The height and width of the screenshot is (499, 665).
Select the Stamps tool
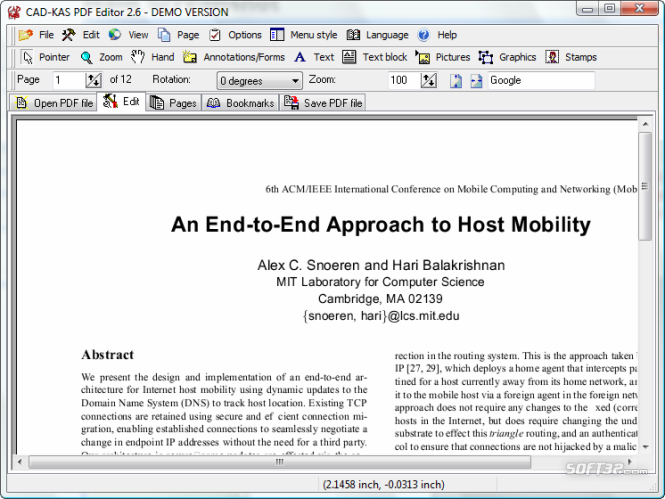click(571, 57)
